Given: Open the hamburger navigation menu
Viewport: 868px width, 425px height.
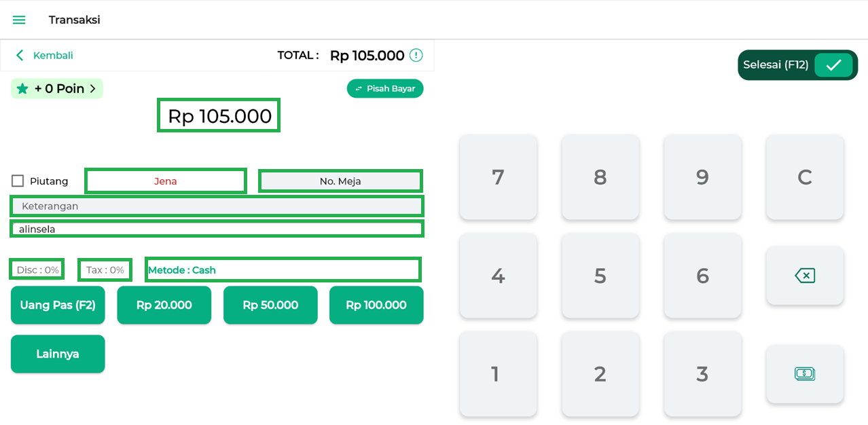Looking at the screenshot, I should (x=19, y=20).
